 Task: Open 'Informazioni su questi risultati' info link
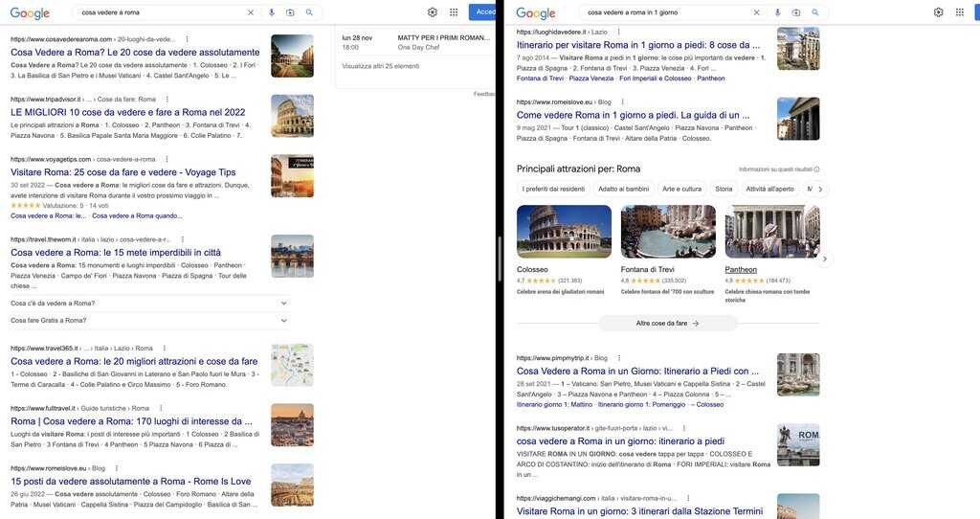coord(779,169)
